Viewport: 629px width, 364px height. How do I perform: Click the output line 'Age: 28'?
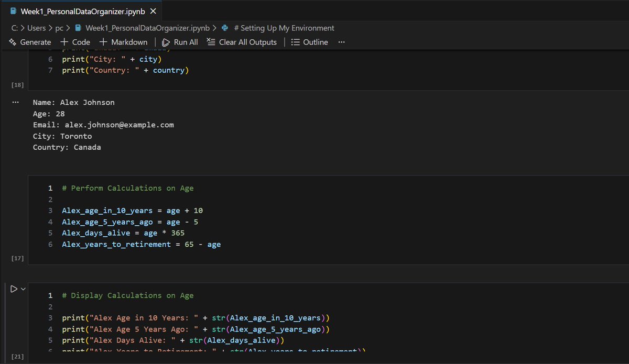click(48, 114)
